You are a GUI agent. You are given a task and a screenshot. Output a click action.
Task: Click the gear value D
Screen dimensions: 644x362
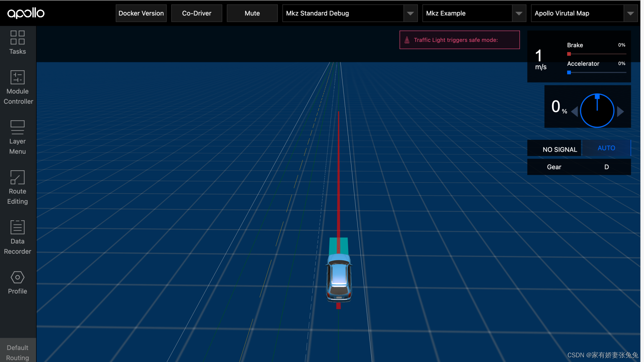pyautogui.click(x=606, y=167)
